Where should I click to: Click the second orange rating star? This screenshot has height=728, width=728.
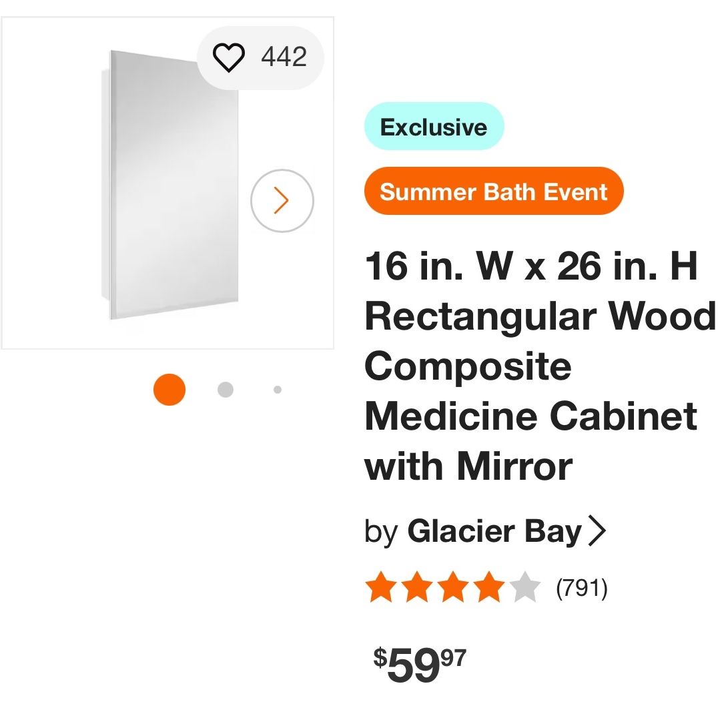pyautogui.click(x=417, y=587)
